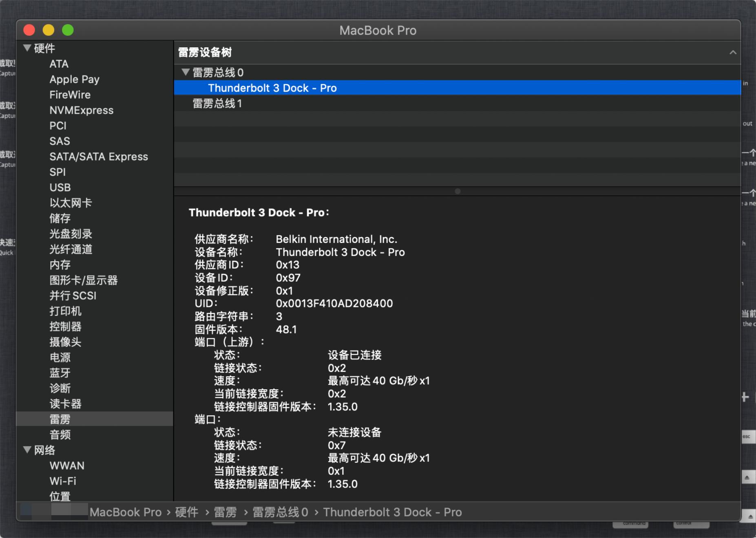756x538 pixels.
Task: Click 雷雳总线 0 in the path bar
Action: click(x=280, y=512)
